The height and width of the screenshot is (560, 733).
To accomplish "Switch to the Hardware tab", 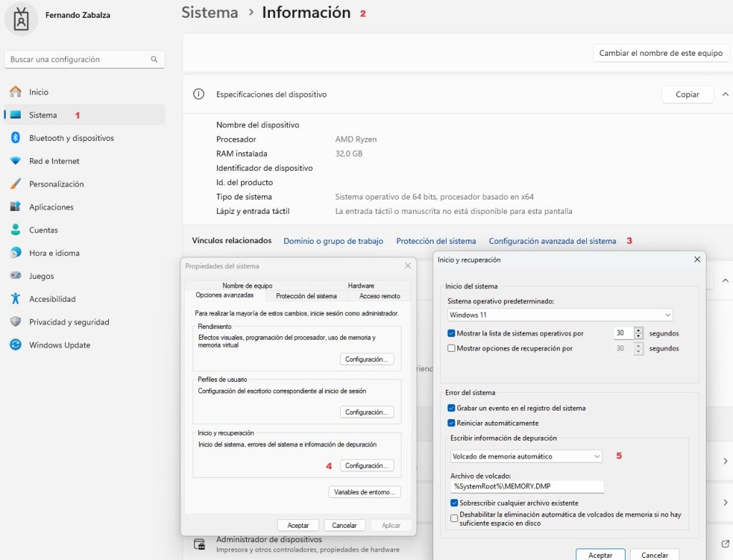I will tap(361, 285).
